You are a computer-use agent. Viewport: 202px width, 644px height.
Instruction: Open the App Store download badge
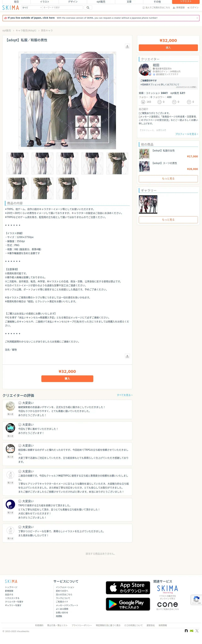click(x=128, y=588)
